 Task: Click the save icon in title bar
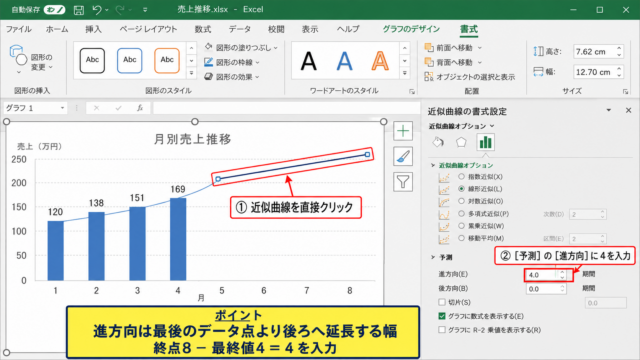78,10
